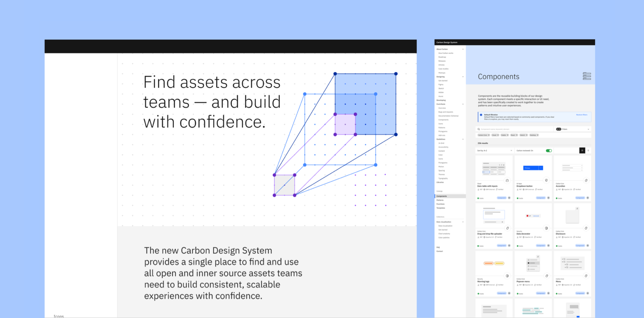Viewport: 644px width, 318px height.
Task: Open the Popover menu card title
Action: click(x=523, y=281)
